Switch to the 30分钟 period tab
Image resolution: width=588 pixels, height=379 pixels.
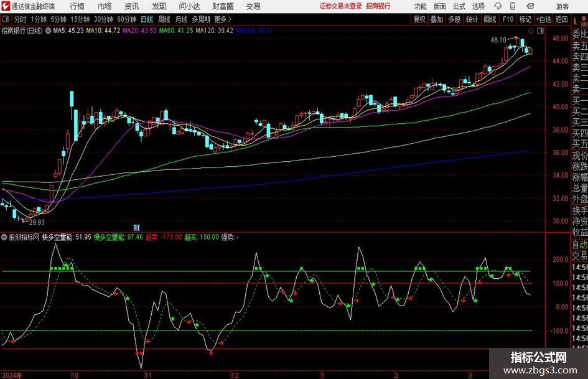click(103, 19)
